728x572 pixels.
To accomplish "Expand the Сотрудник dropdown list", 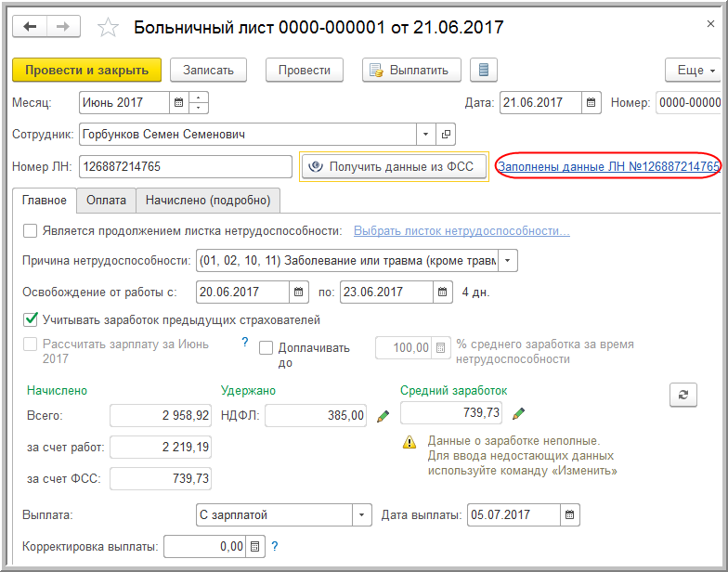I will point(425,134).
